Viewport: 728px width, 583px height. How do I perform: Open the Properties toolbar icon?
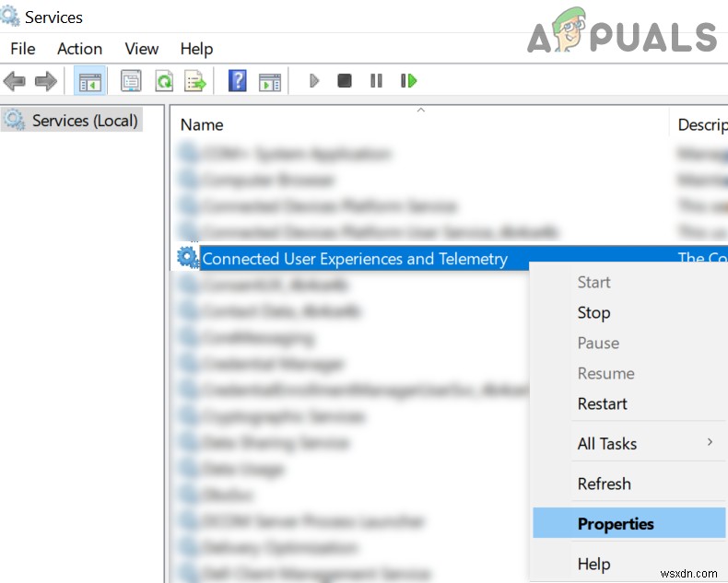click(131, 81)
